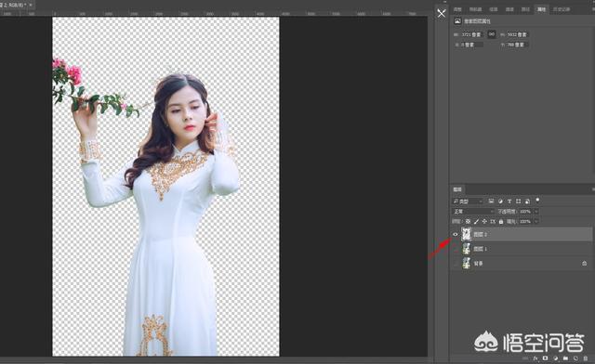Switch to the history tab in top panel

pos(561,9)
